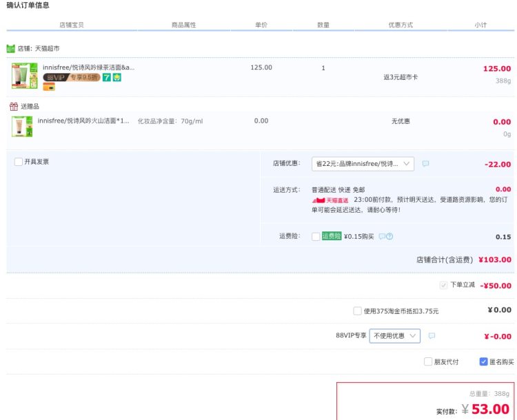
Task: Tick the 朋友代付 checkbox
Action: coord(427,361)
